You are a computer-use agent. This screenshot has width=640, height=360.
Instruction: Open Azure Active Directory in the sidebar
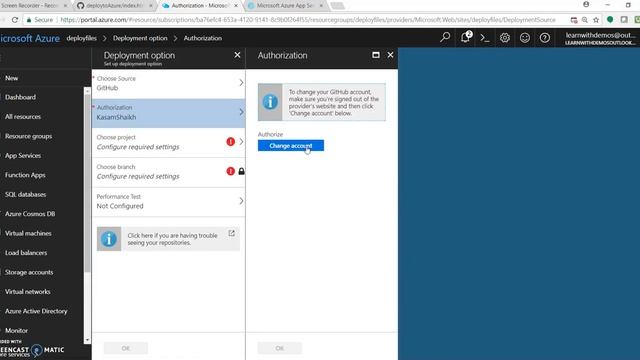coord(36,311)
